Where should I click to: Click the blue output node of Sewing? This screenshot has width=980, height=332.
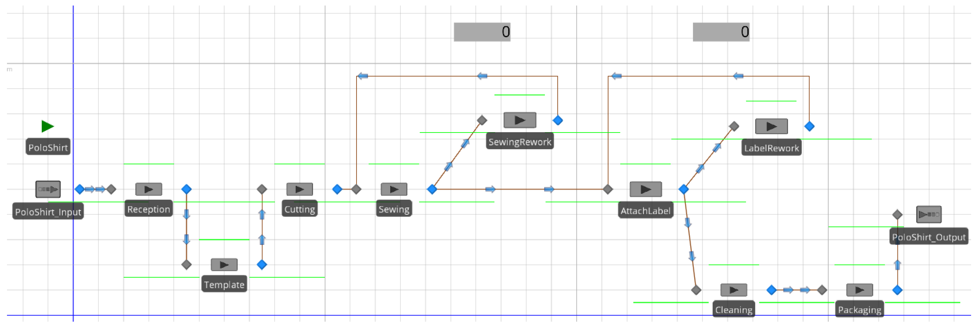pyautogui.click(x=432, y=189)
